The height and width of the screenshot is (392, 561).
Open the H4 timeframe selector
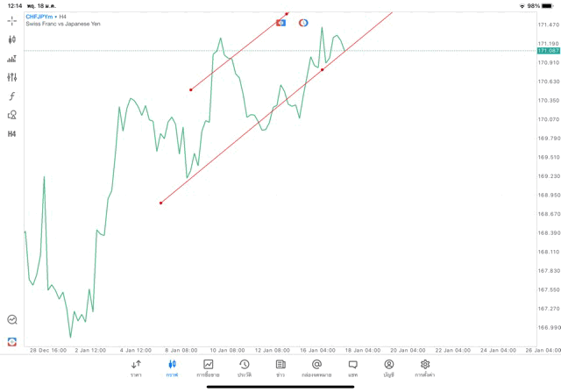(12, 134)
